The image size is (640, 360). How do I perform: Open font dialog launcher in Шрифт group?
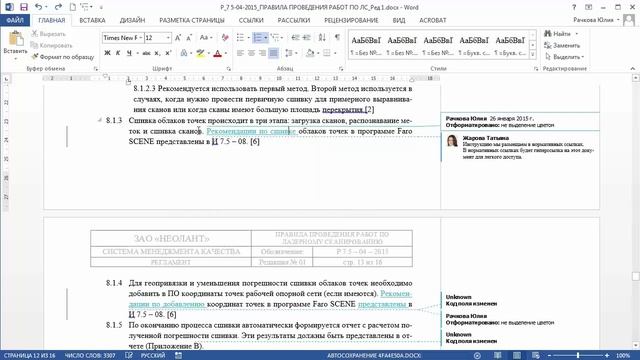229,69
